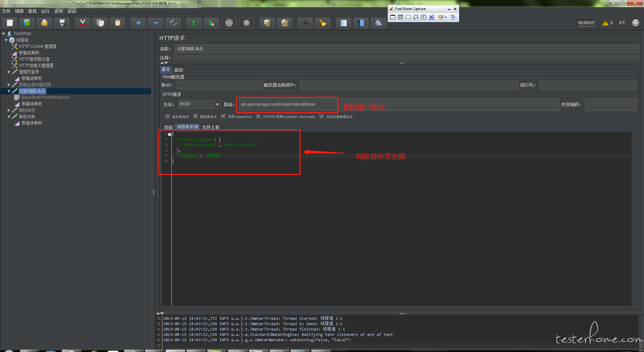Image resolution: width=644 pixels, height=352 pixels.
Task: Open the 编辑 menu
Action: (19, 11)
